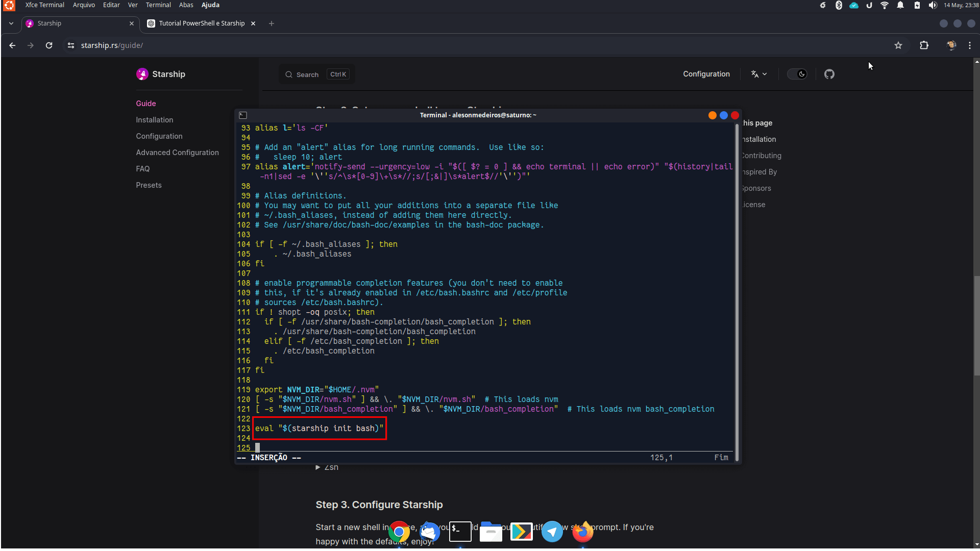Launch Thunderbird mail from the dock
The height and width of the screenshot is (551, 980).
click(430, 532)
